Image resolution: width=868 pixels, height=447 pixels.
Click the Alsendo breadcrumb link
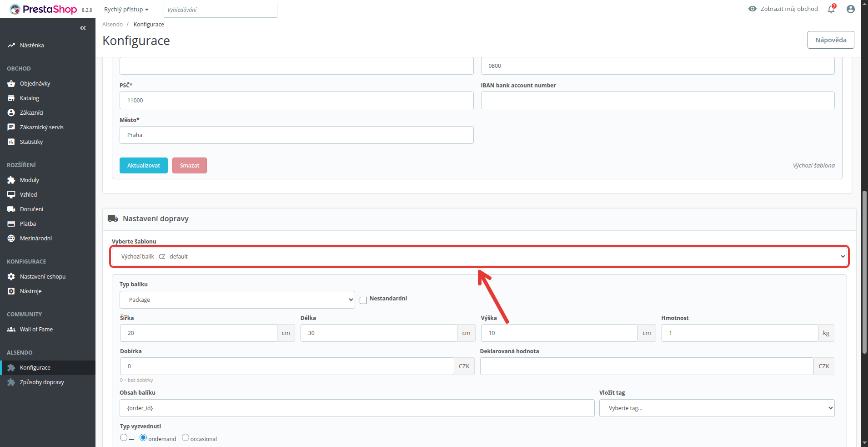coord(112,25)
